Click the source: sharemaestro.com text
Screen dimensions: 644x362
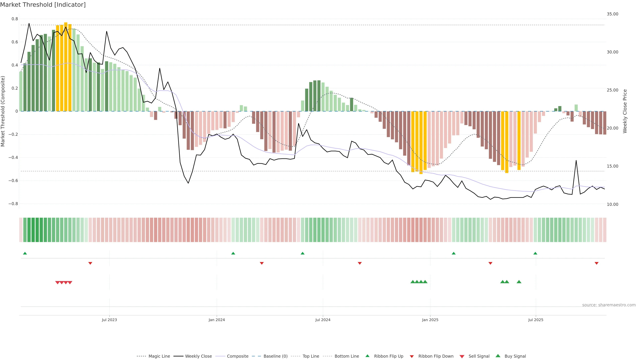click(x=609, y=305)
